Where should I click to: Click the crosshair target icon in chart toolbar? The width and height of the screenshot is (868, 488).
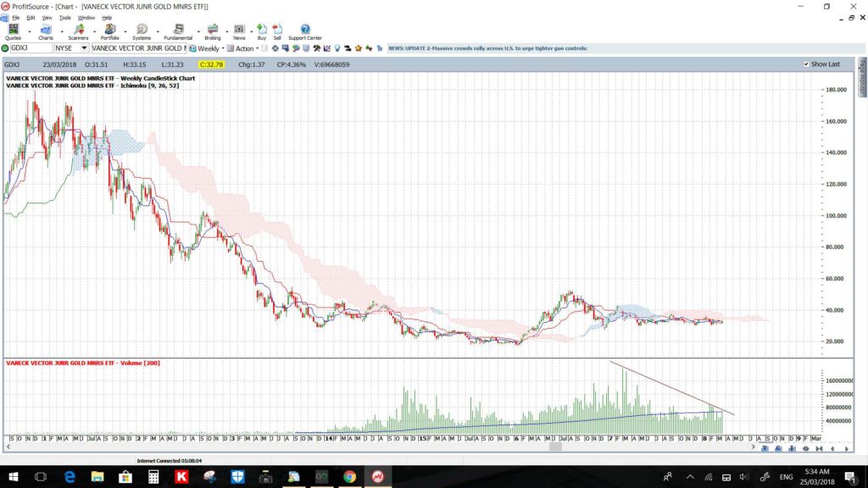275,48
